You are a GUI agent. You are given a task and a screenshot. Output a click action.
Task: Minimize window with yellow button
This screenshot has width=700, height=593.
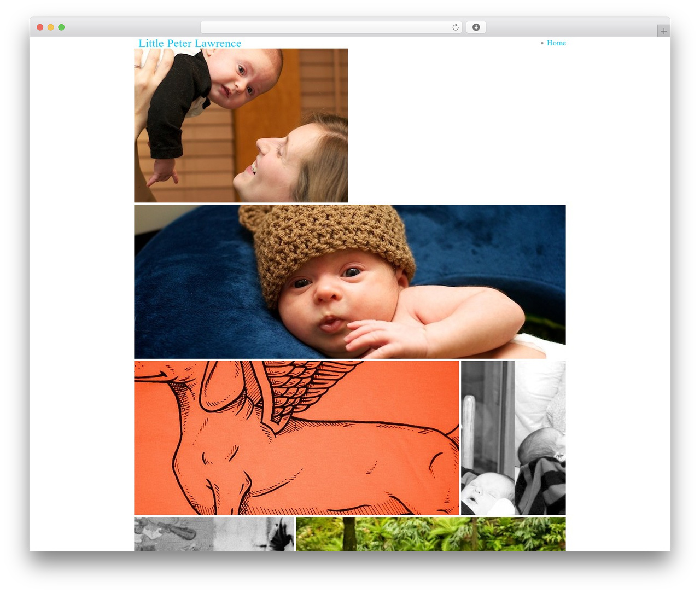(x=51, y=27)
